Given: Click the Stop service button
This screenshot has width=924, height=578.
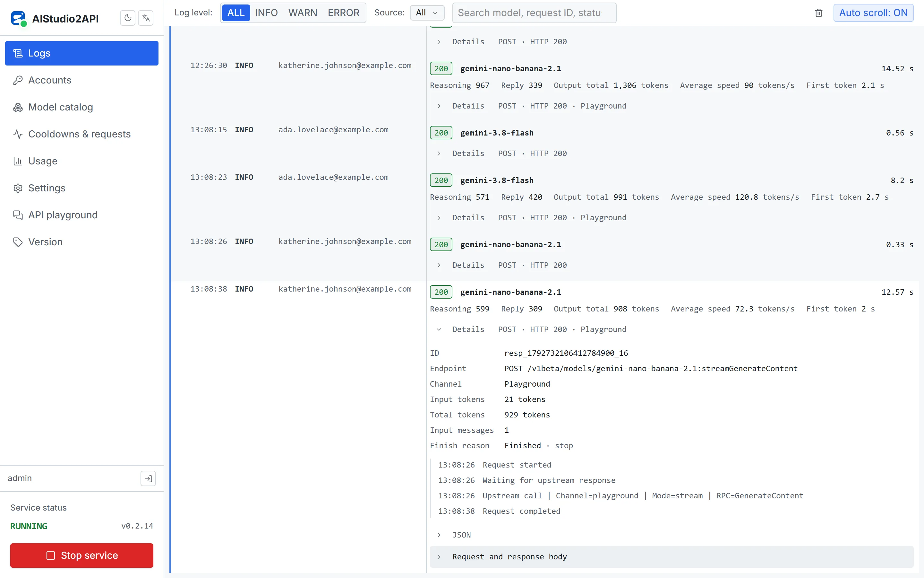Looking at the screenshot, I should [82, 555].
